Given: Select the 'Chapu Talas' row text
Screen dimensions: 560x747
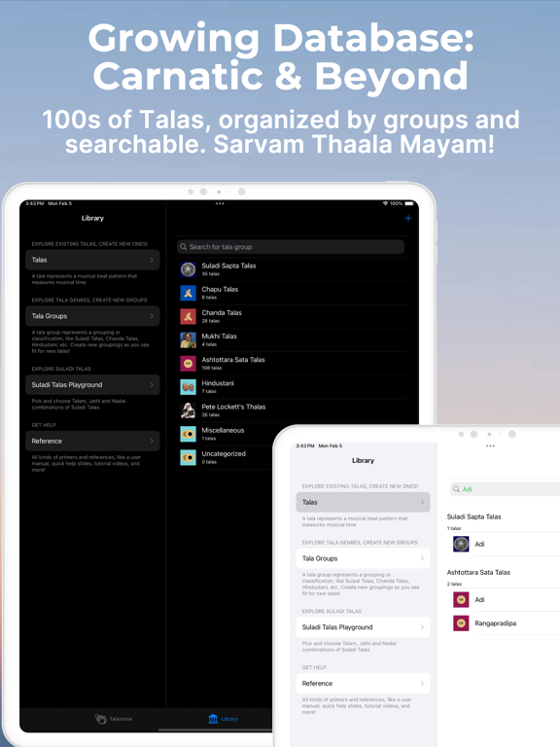Looking at the screenshot, I should [220, 289].
